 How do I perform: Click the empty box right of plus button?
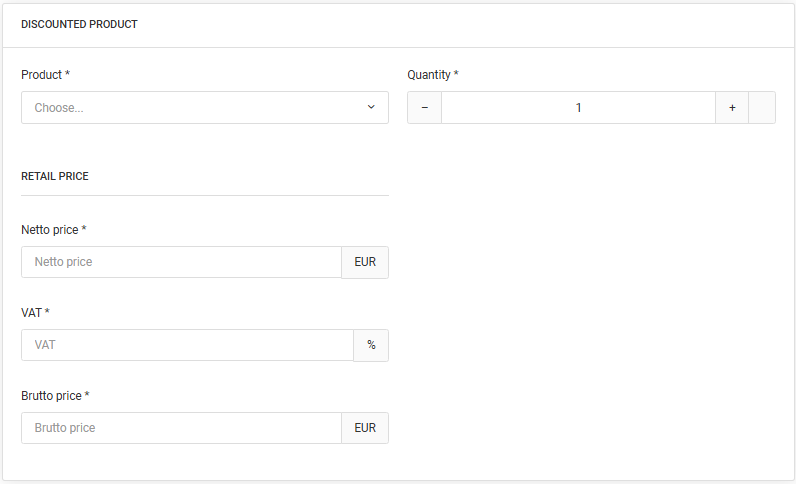pos(762,108)
